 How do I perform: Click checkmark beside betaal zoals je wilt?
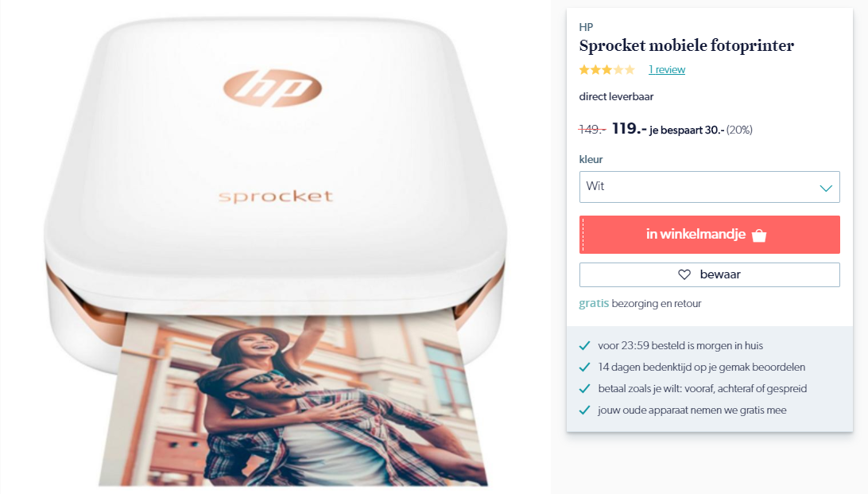coord(584,389)
